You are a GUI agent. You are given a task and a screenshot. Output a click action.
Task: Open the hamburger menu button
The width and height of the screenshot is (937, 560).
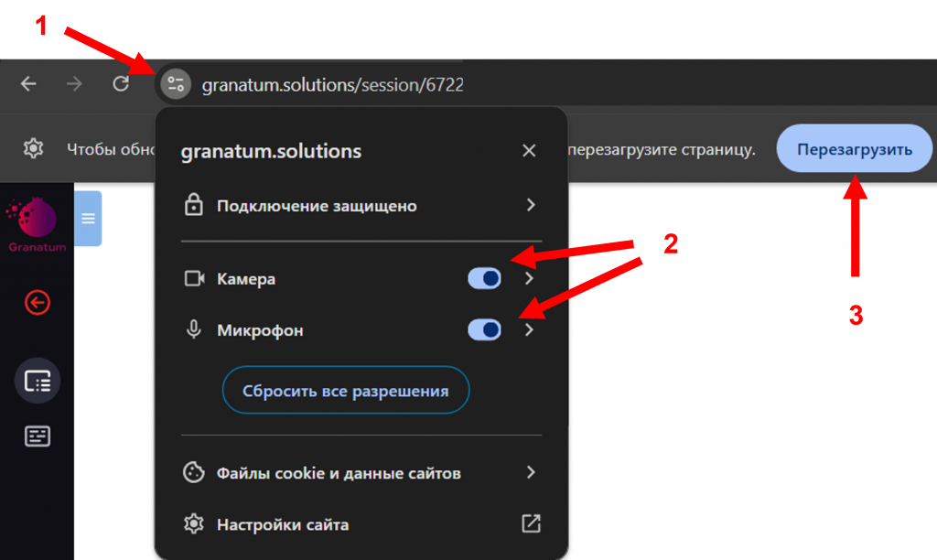[88, 219]
